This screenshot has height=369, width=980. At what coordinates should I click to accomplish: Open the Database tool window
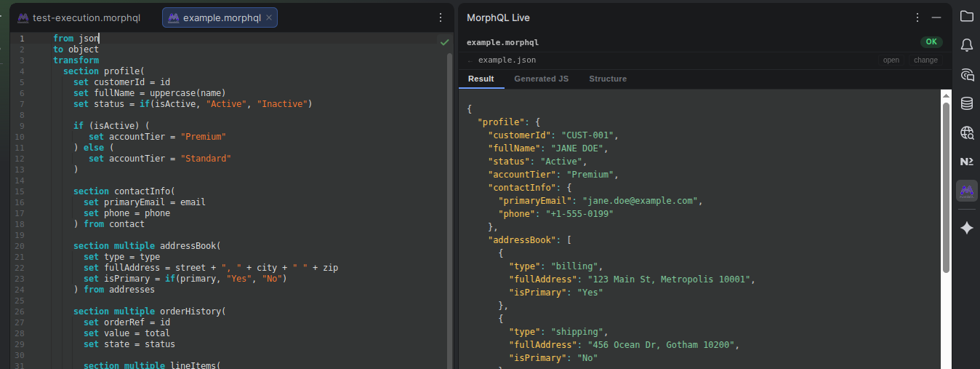[966, 103]
